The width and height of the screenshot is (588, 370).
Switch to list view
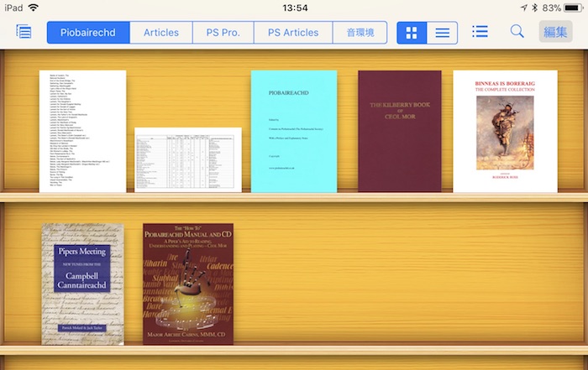click(442, 33)
